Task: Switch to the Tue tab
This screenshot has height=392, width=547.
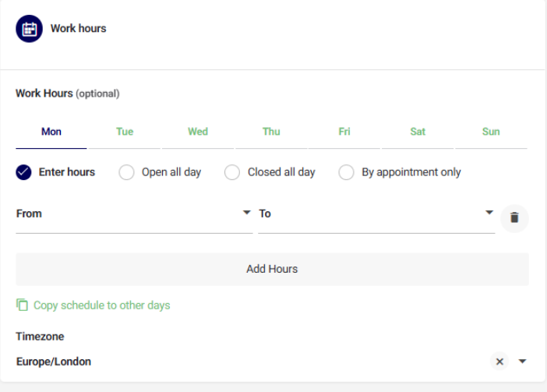Action: [x=125, y=132]
